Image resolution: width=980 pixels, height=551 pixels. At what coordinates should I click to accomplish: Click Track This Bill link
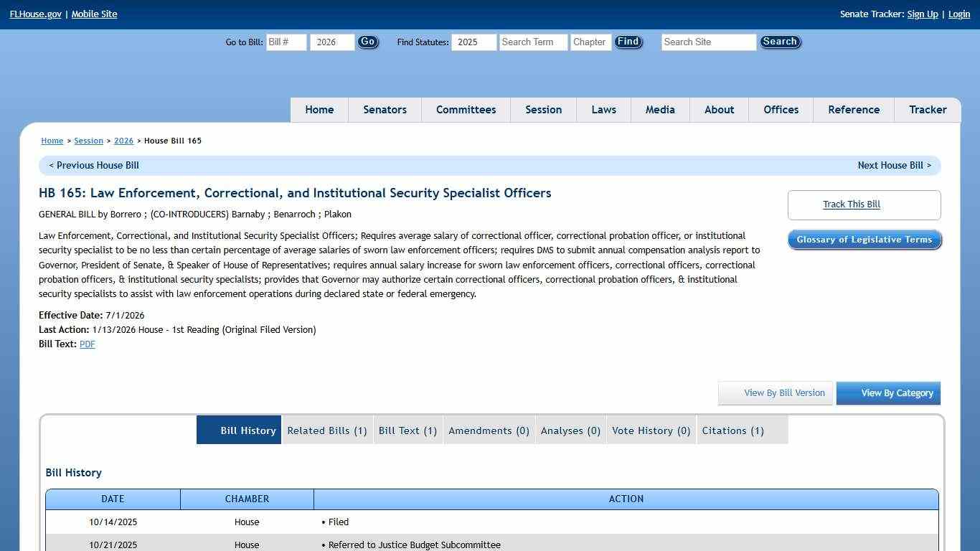pyautogui.click(x=851, y=204)
